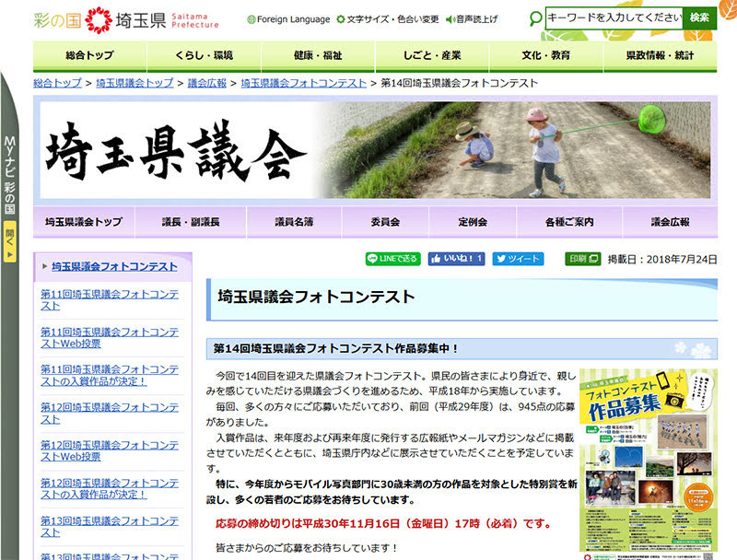This screenshot has width=737, height=560.
Task: Click the photo contest flyer thumbnail
Action: coord(649,464)
